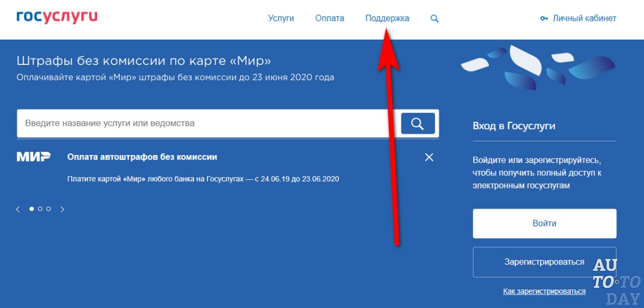Go to previous slide with left chevron

(18, 209)
